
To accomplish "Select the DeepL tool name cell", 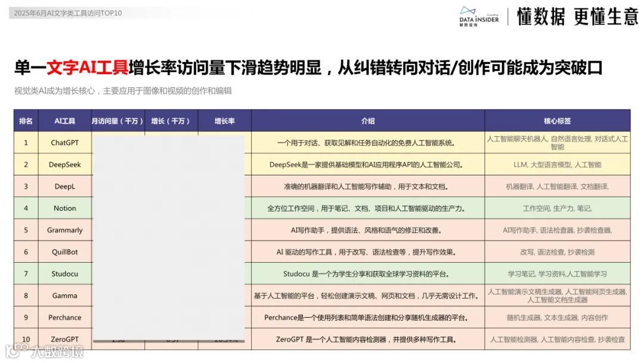I will (65, 186).
